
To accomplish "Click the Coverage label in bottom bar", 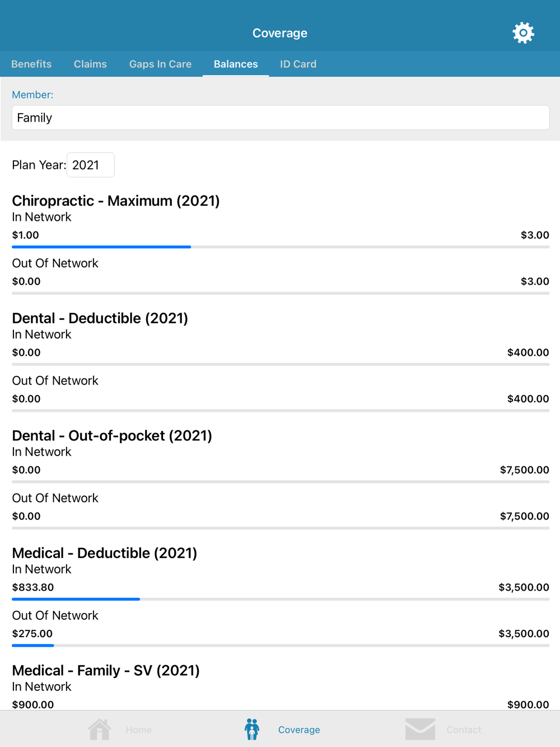I will tap(299, 730).
